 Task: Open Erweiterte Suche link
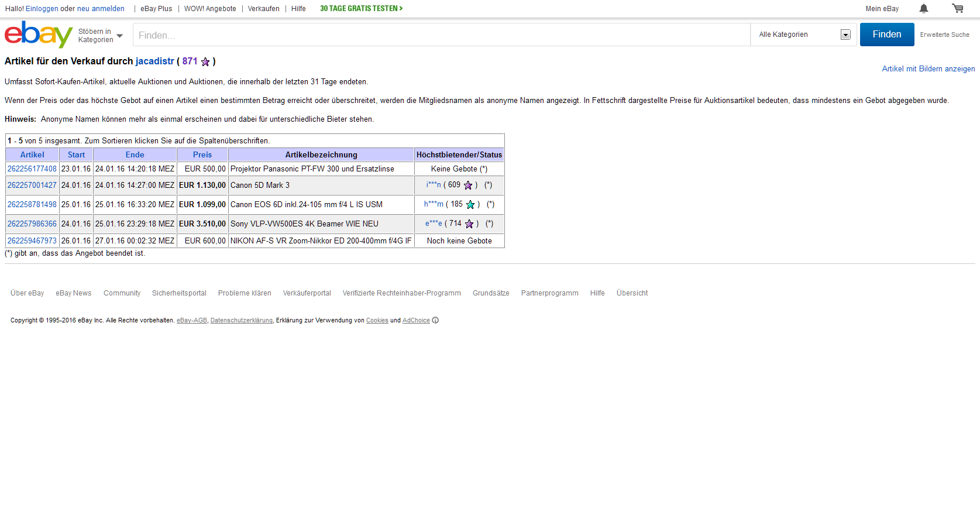click(944, 35)
